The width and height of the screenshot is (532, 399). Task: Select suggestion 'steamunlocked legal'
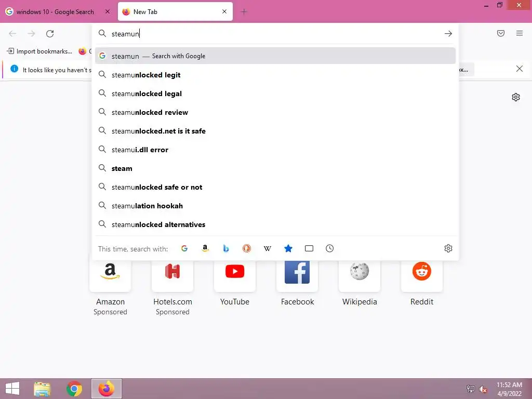click(275, 94)
